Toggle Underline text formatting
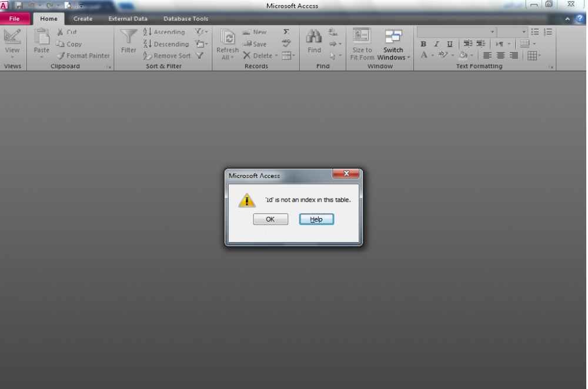 (450, 44)
